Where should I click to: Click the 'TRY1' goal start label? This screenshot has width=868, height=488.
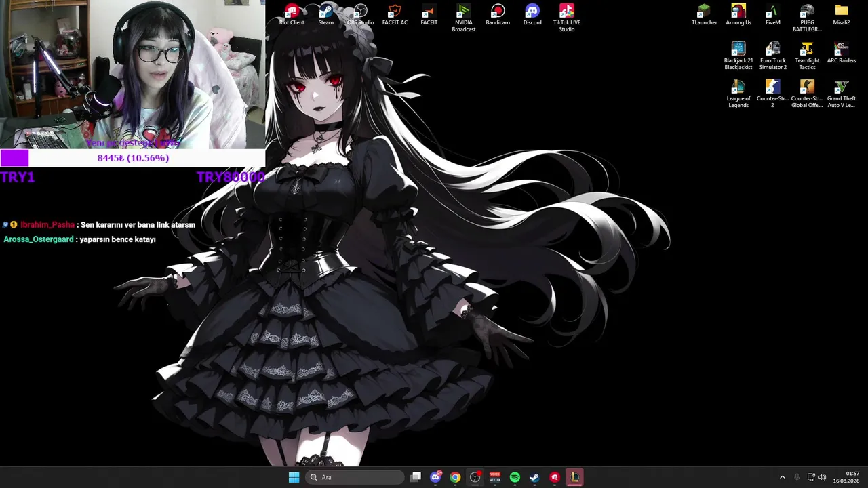[18, 177]
